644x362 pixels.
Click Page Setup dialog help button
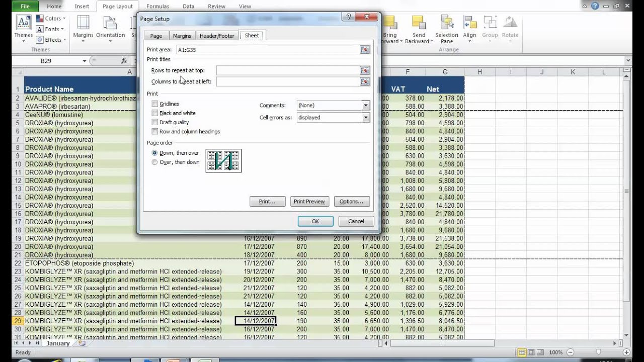coord(349,17)
